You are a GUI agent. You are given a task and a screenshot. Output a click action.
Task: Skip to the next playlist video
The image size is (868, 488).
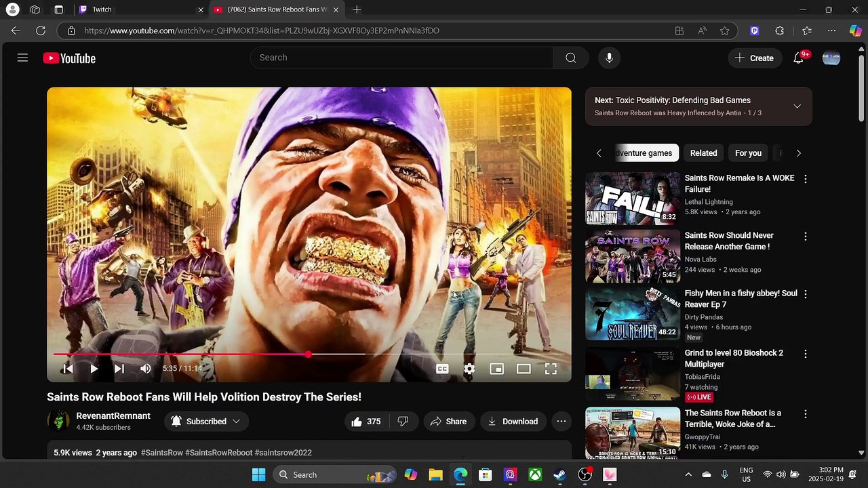click(x=119, y=369)
